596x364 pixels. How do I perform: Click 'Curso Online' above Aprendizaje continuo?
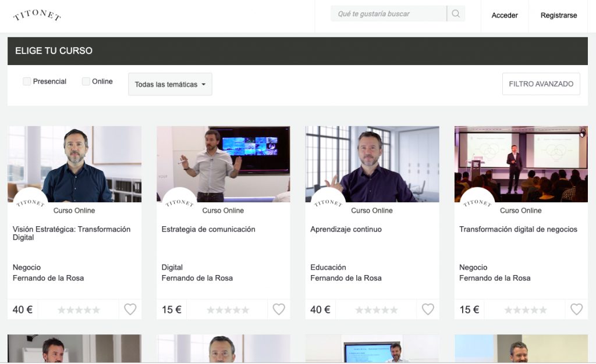click(372, 210)
